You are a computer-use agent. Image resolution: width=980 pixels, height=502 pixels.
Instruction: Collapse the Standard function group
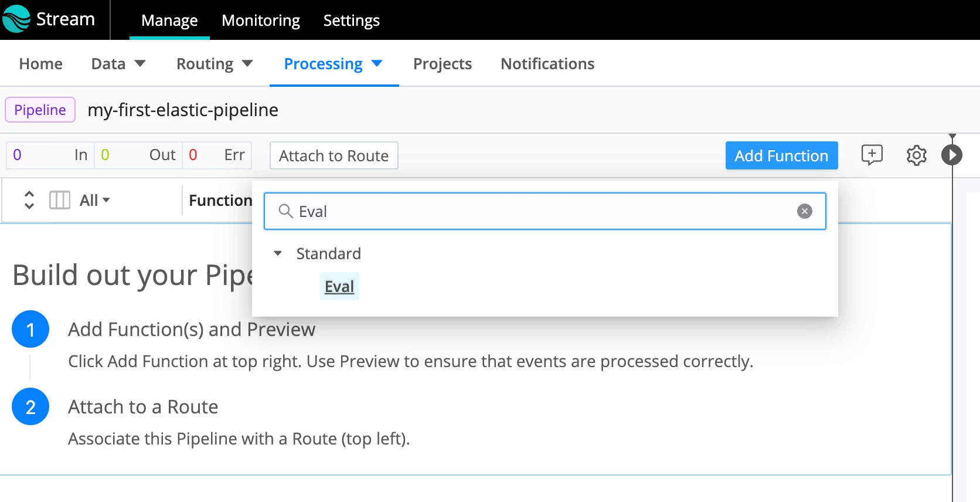click(278, 253)
